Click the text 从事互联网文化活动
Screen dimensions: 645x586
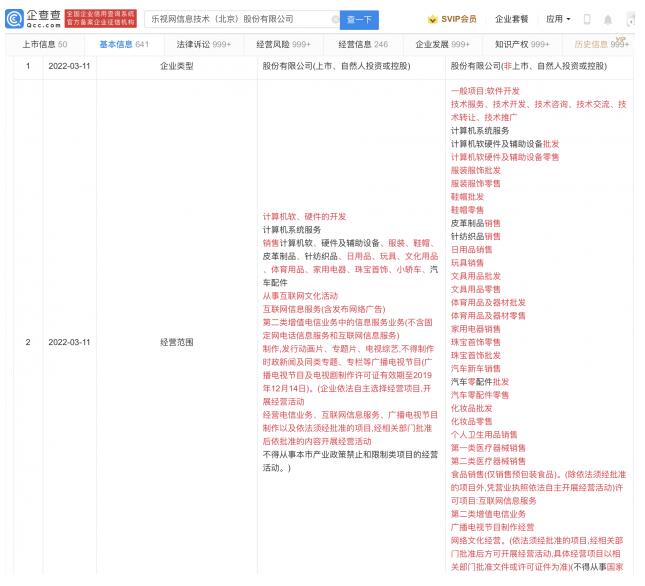pos(300,296)
